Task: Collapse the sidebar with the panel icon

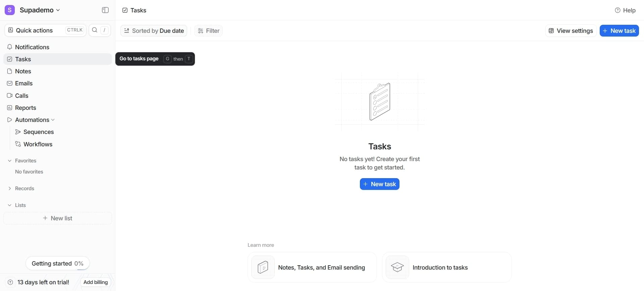Action: pyautogui.click(x=105, y=10)
